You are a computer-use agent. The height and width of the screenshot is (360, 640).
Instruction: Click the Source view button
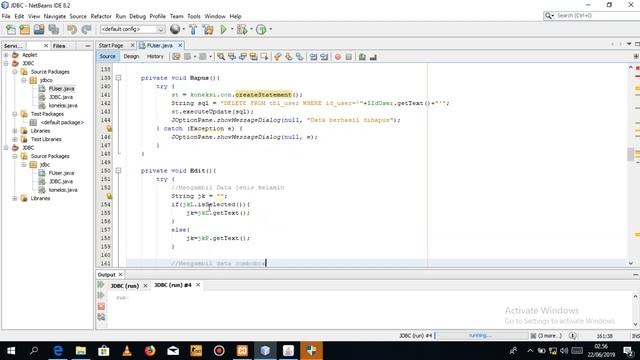click(x=107, y=56)
